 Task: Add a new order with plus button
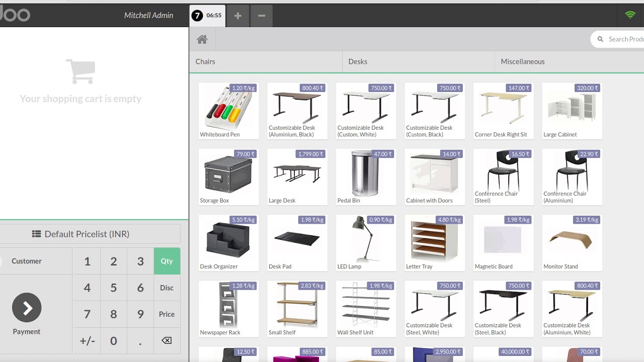(238, 16)
